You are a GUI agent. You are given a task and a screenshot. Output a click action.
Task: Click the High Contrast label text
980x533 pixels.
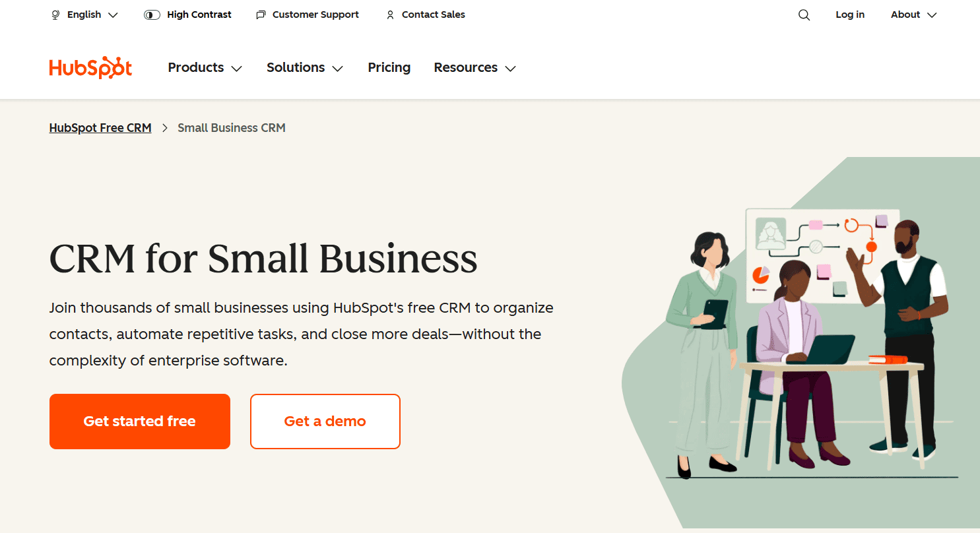tap(199, 15)
